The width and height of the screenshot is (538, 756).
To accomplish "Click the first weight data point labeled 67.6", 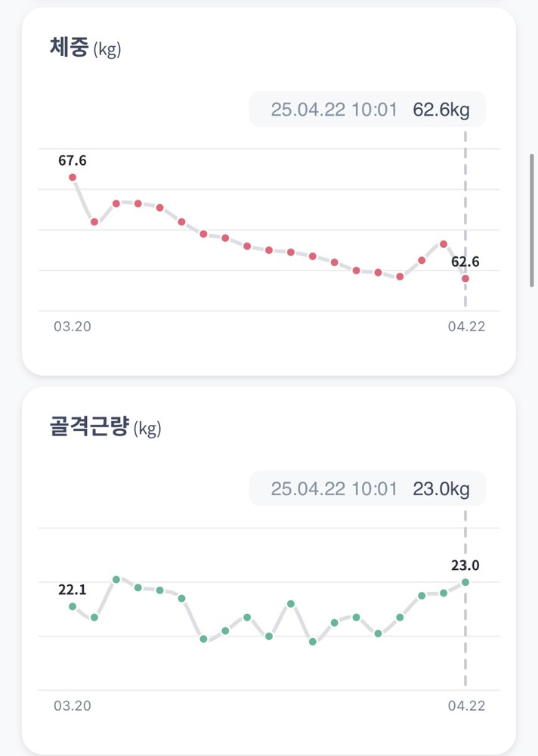I will 73,177.
